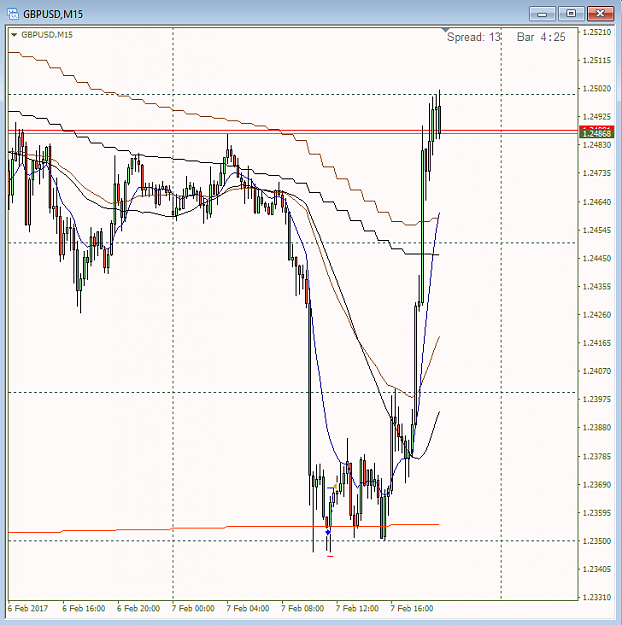Click price scale value 1.24925

597,117
